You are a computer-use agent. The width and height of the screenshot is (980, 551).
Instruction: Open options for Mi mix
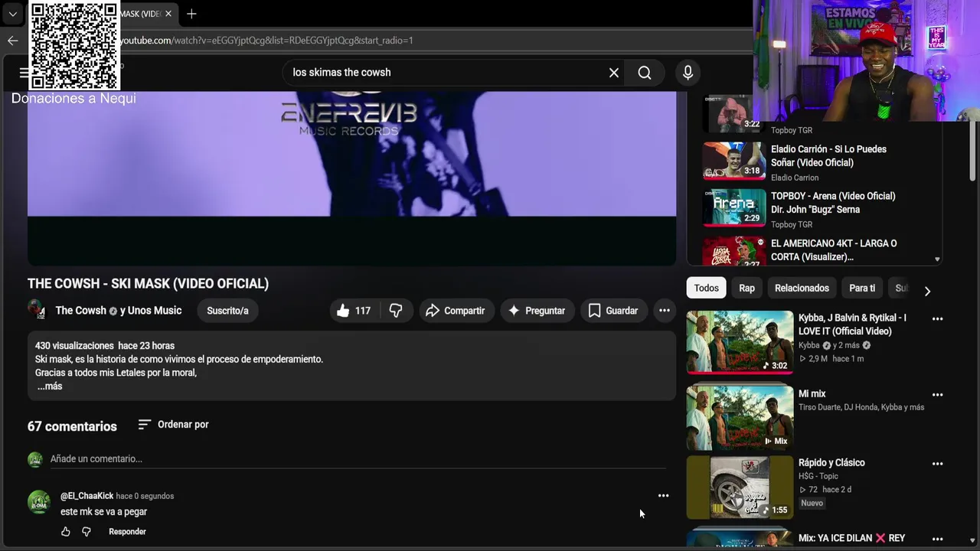pyautogui.click(x=938, y=395)
